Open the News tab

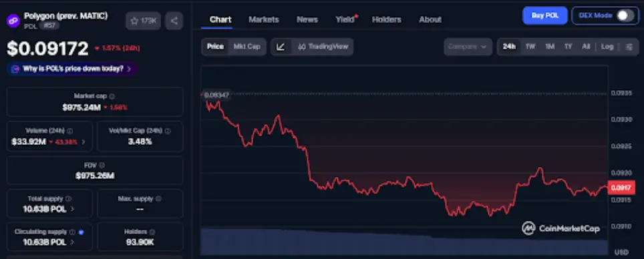tap(307, 20)
